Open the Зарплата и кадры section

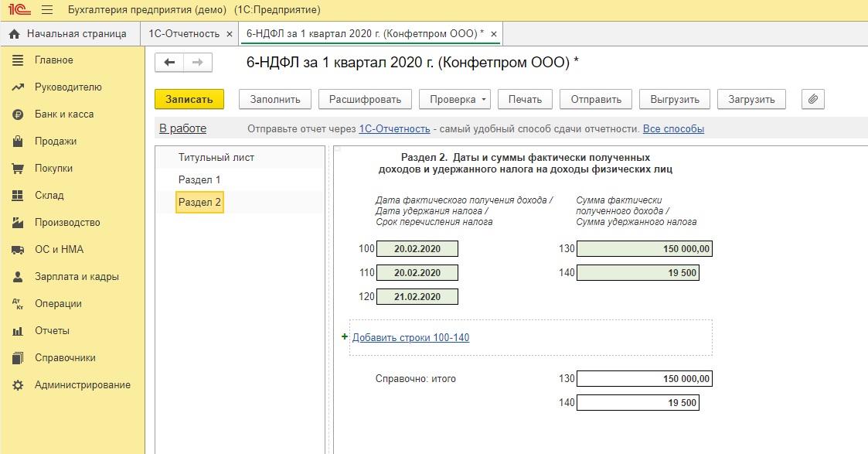coord(77,276)
